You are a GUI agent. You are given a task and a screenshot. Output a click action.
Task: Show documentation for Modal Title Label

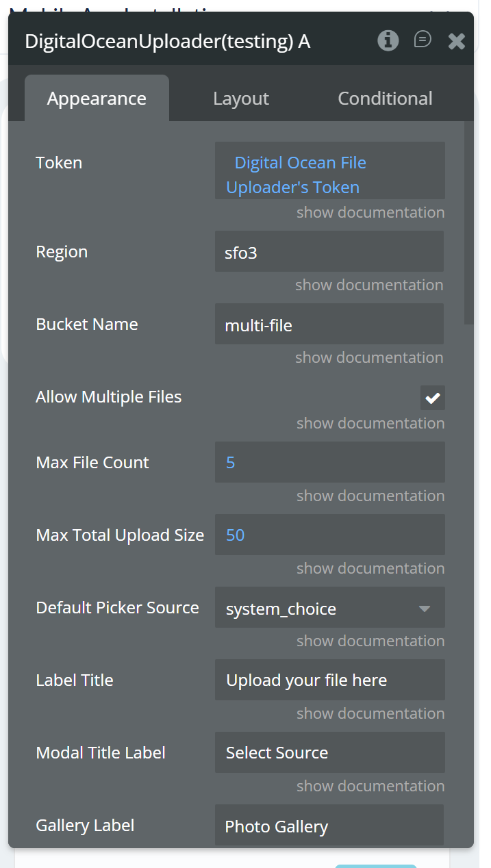click(370, 786)
